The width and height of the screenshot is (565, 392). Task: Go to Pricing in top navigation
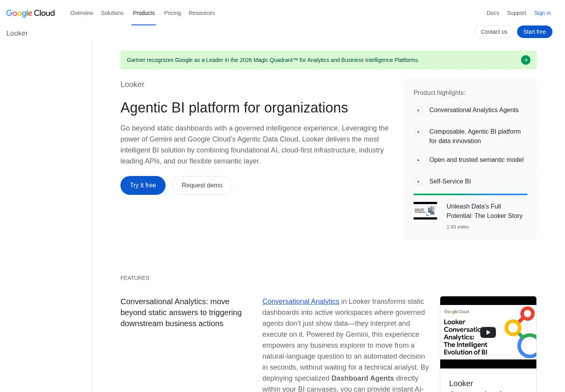coord(172,13)
